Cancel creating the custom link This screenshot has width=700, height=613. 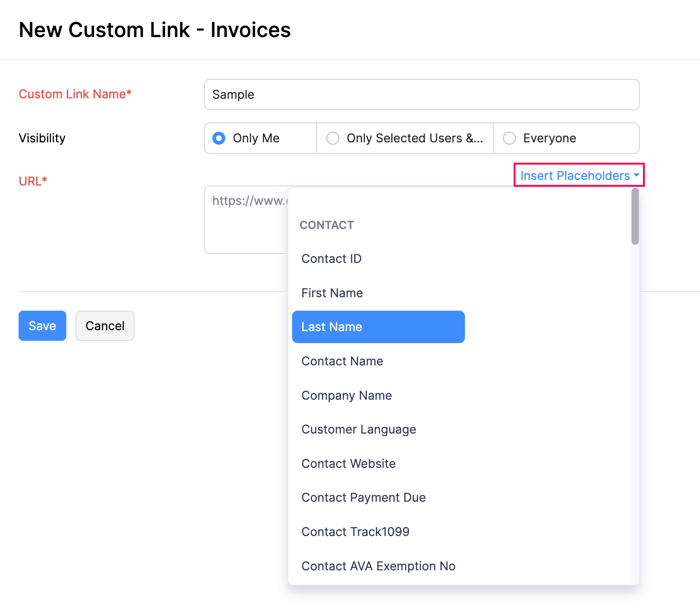(x=105, y=326)
